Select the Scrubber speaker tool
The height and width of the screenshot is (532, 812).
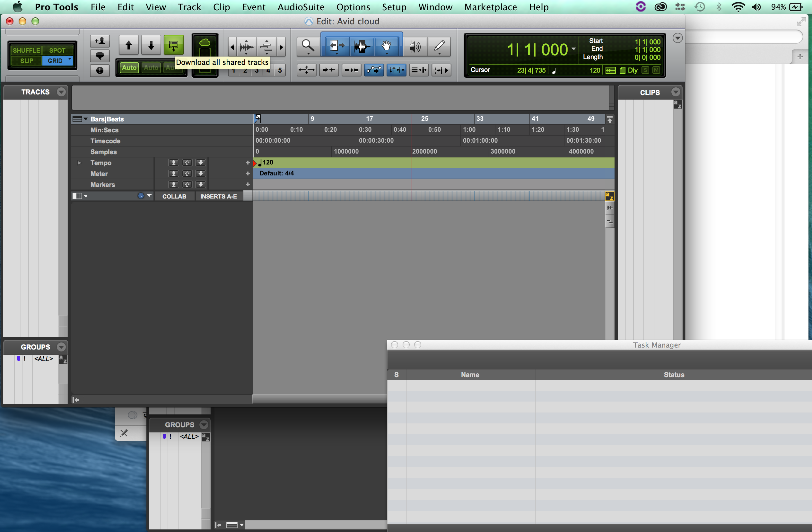pos(415,46)
